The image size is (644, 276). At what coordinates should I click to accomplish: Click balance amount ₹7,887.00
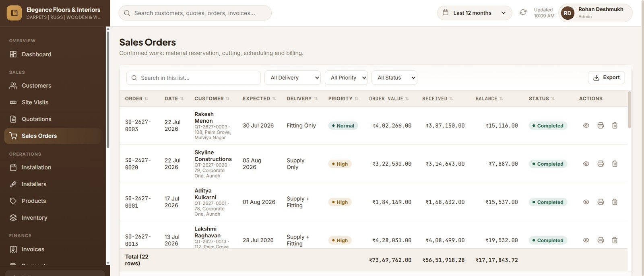point(503,164)
